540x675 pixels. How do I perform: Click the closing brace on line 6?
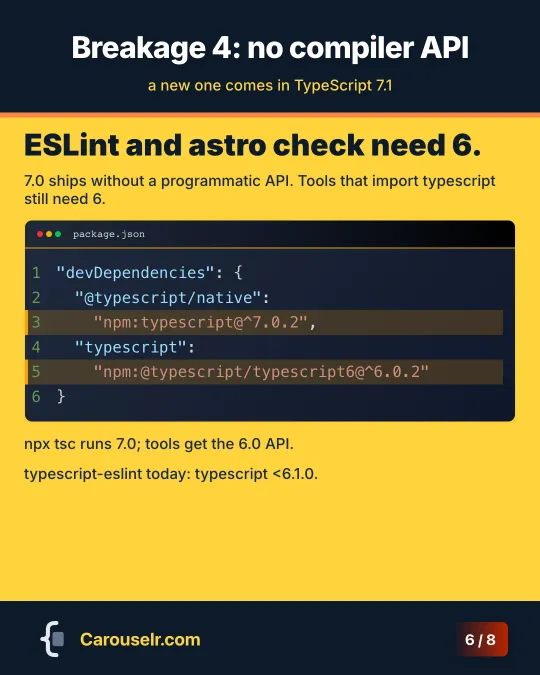click(x=61, y=396)
